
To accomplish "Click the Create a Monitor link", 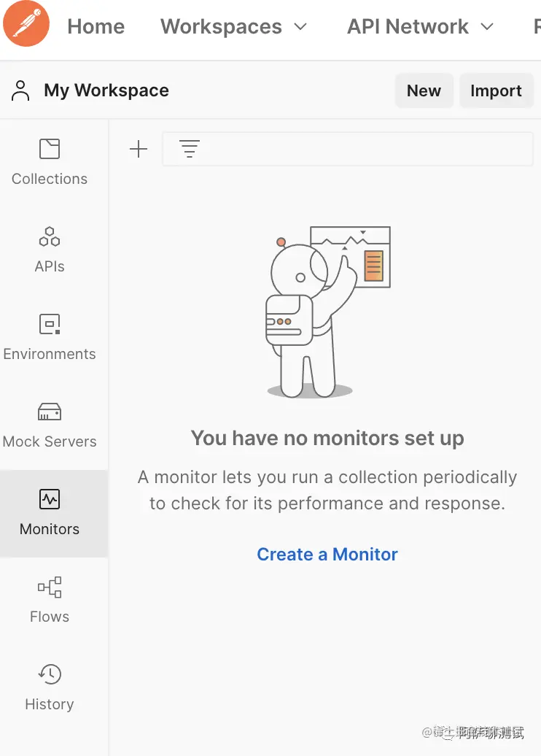I will pyautogui.click(x=327, y=555).
